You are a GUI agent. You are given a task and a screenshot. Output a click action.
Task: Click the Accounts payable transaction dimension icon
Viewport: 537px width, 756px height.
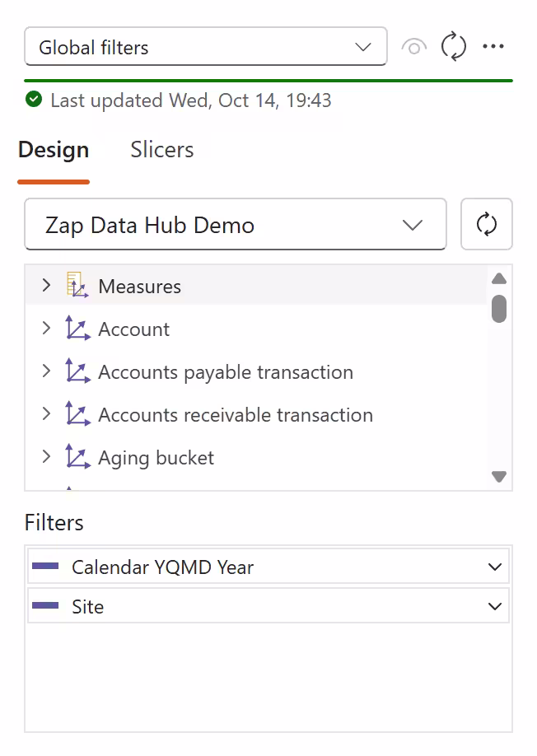[x=77, y=371]
